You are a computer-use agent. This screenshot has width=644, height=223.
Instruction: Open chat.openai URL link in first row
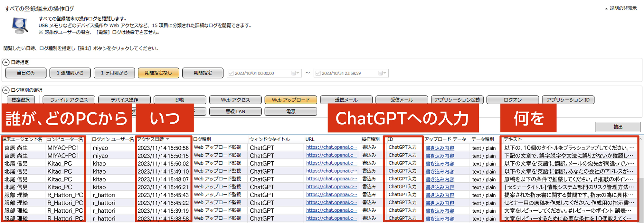tap(331, 147)
